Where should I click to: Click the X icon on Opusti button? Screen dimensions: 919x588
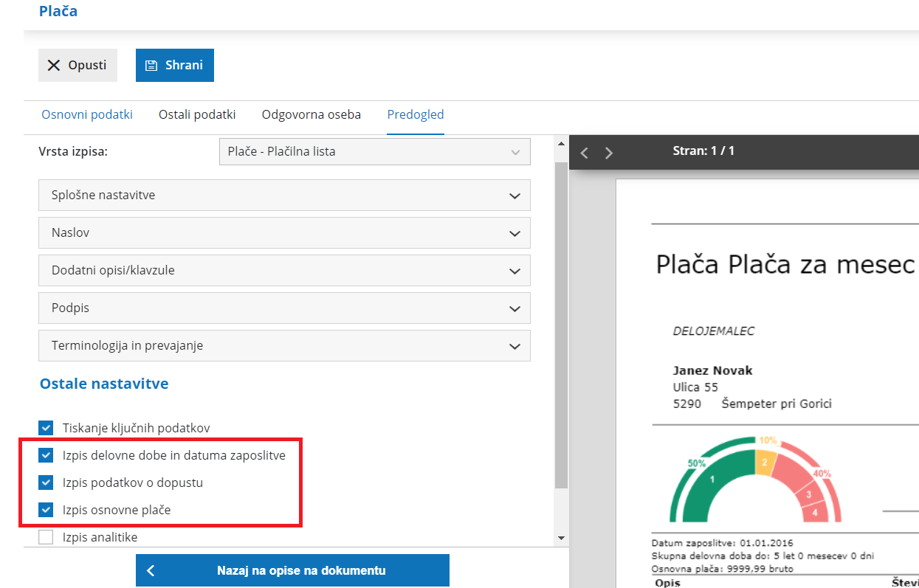(x=54, y=65)
